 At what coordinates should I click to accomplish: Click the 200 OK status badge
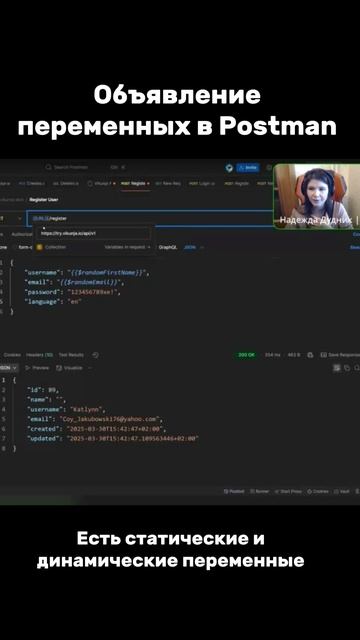pyautogui.click(x=246, y=355)
